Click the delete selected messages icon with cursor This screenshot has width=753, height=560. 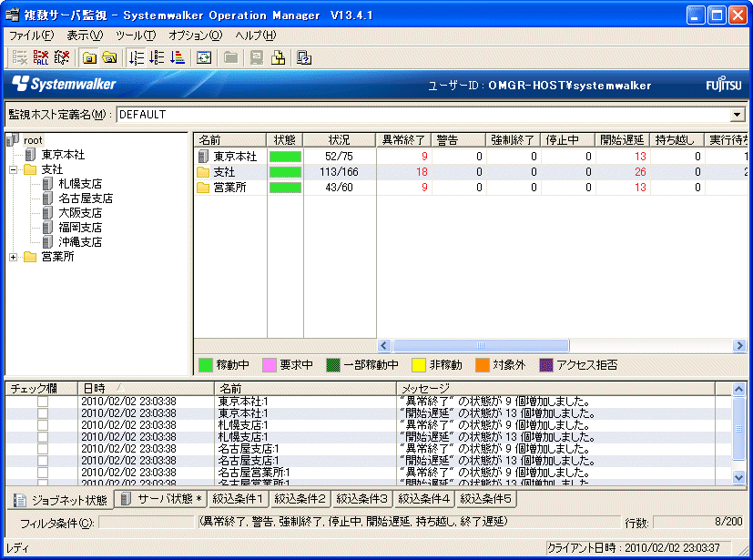(62, 57)
